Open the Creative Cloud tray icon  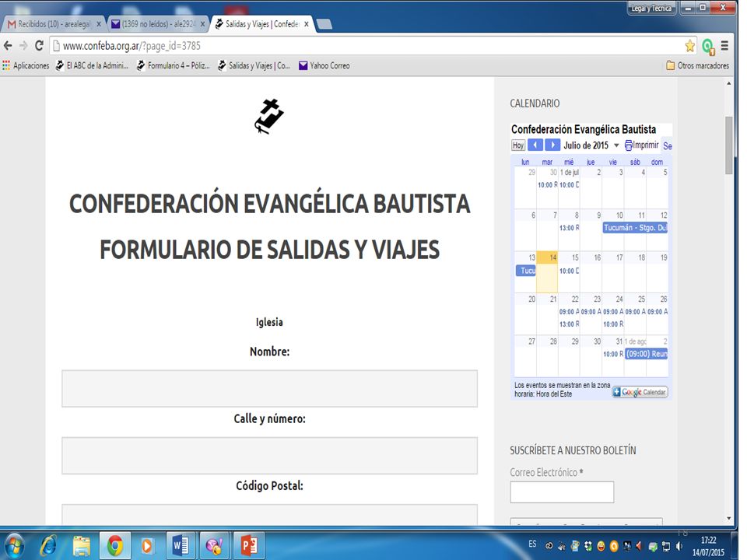tap(549, 546)
